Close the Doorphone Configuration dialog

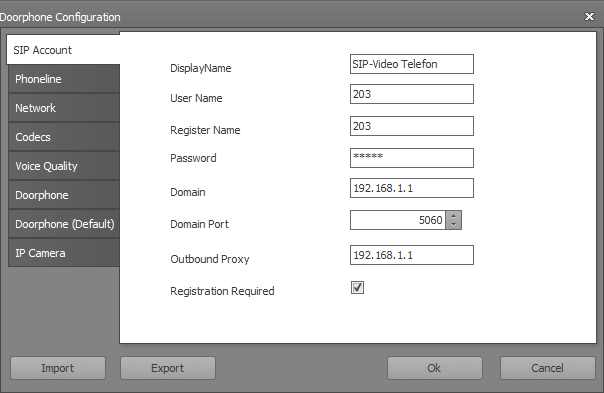click(x=589, y=17)
